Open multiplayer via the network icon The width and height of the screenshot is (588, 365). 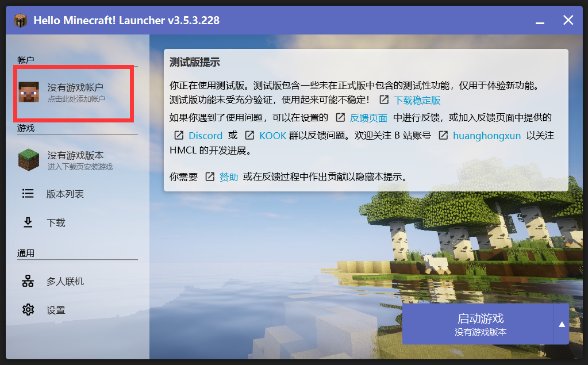(28, 281)
